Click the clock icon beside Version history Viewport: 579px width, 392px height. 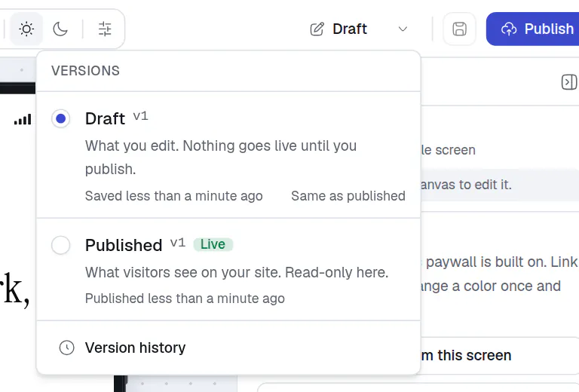pos(67,348)
